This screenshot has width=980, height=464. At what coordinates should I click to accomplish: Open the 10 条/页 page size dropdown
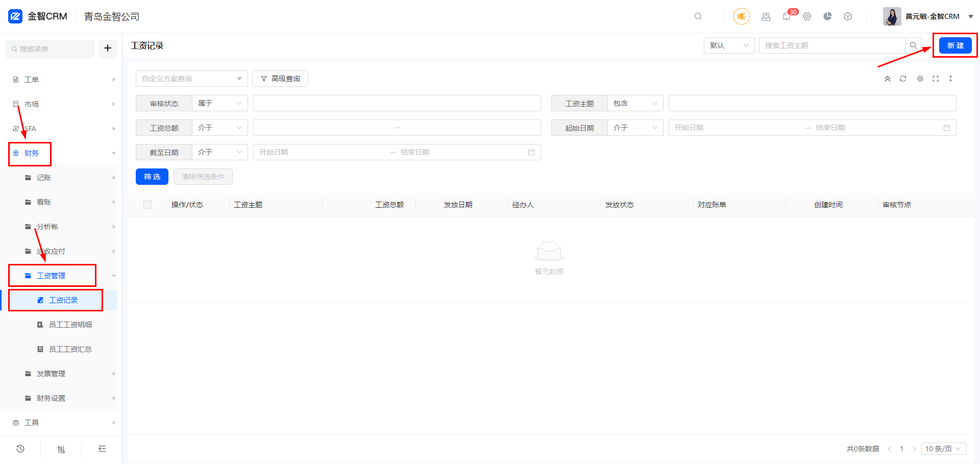click(x=944, y=449)
